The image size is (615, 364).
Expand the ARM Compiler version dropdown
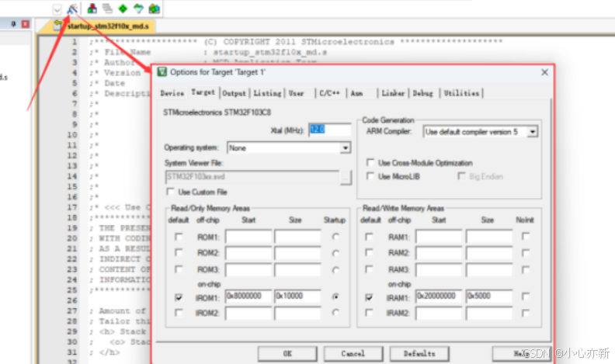click(x=532, y=132)
